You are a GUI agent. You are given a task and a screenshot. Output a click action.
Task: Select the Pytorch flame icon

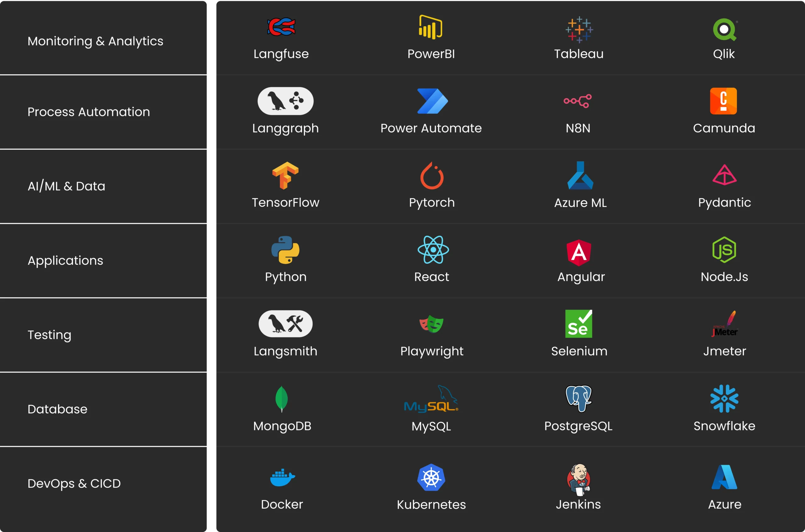(432, 175)
